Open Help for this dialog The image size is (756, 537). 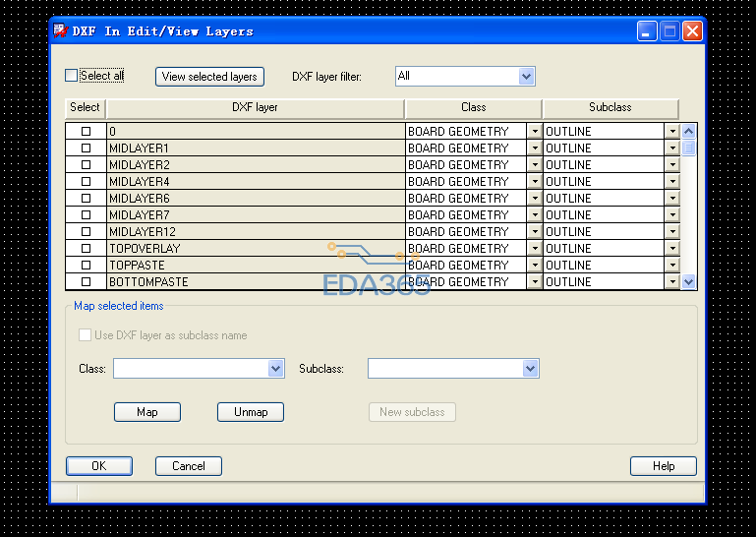(664, 466)
